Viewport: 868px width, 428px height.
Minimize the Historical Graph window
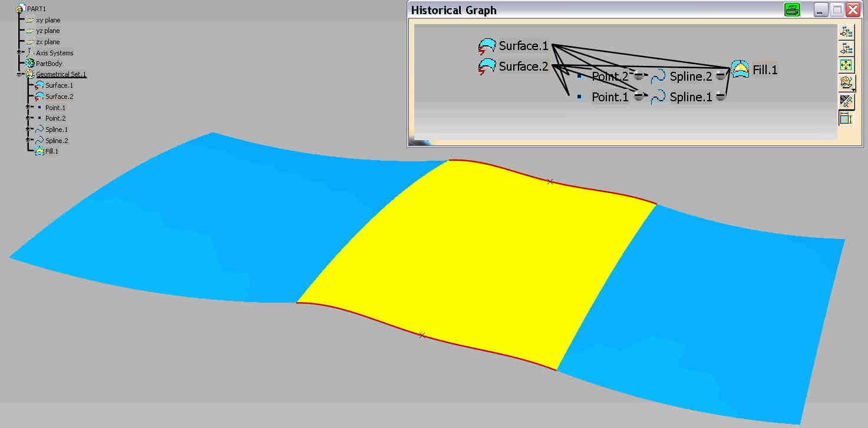[x=821, y=10]
